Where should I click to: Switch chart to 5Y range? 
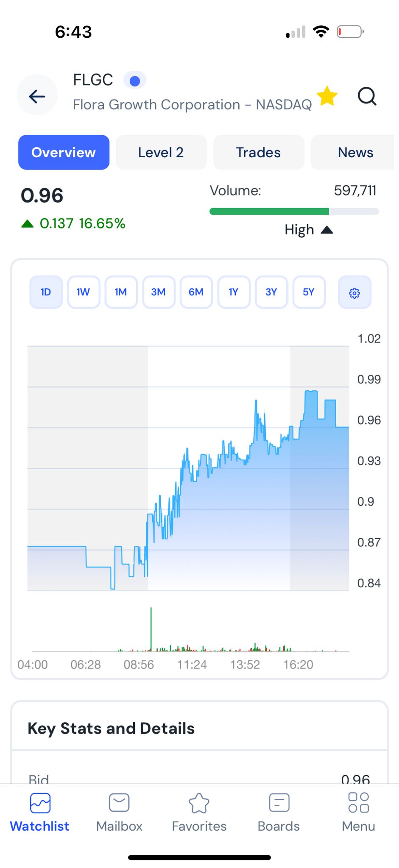309,292
